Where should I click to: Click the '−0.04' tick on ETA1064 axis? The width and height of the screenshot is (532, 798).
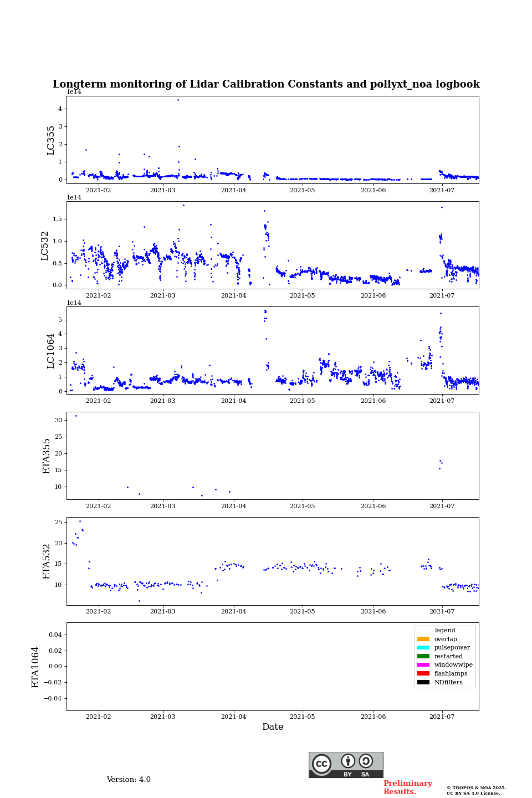click(53, 698)
